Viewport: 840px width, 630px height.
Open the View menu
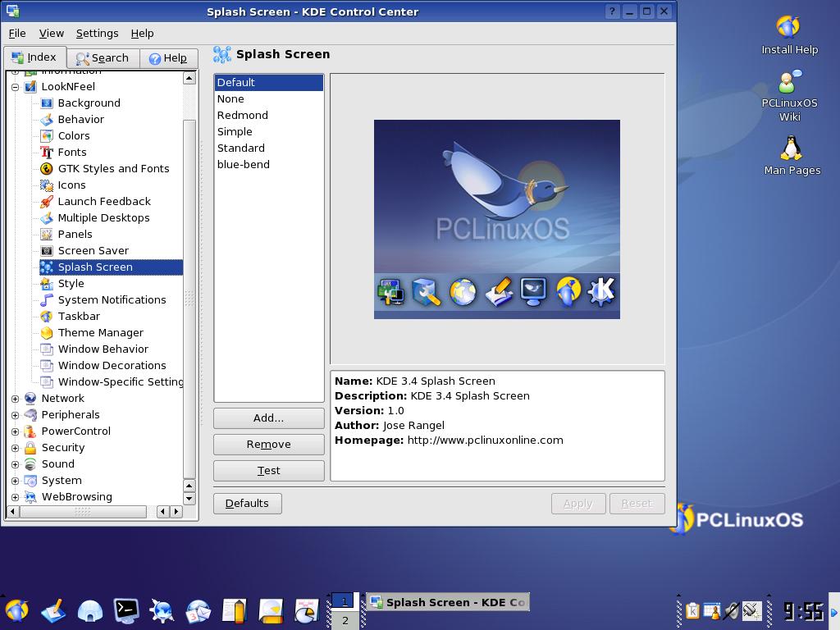pyautogui.click(x=52, y=33)
